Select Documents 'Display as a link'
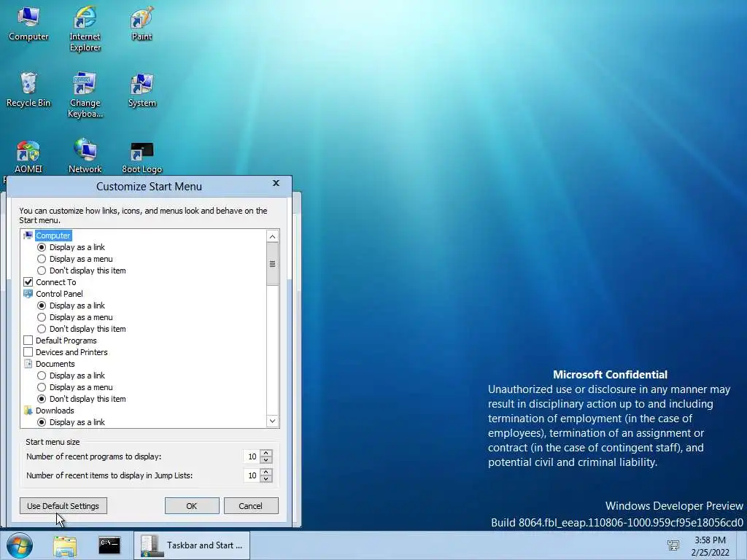This screenshot has width=747, height=560. [x=42, y=376]
